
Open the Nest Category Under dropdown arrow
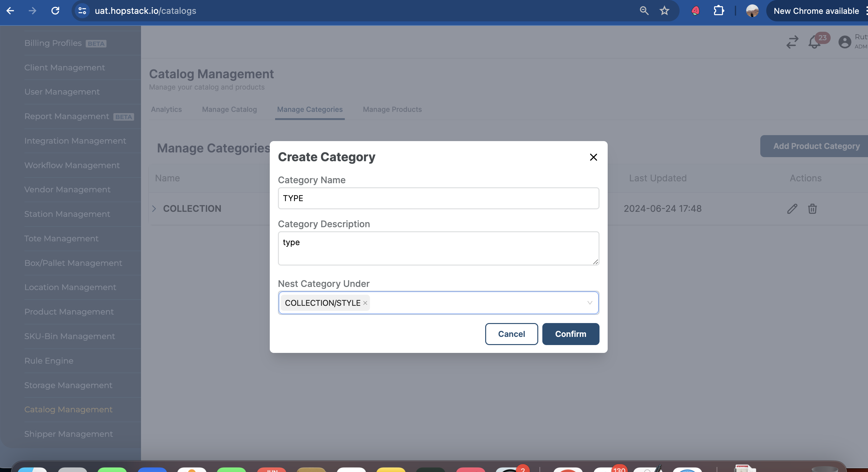590,303
